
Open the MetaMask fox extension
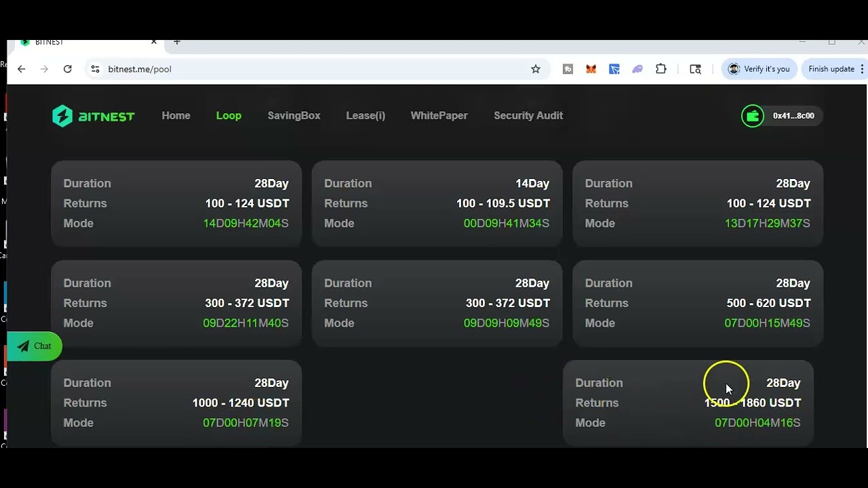pyautogui.click(x=591, y=69)
